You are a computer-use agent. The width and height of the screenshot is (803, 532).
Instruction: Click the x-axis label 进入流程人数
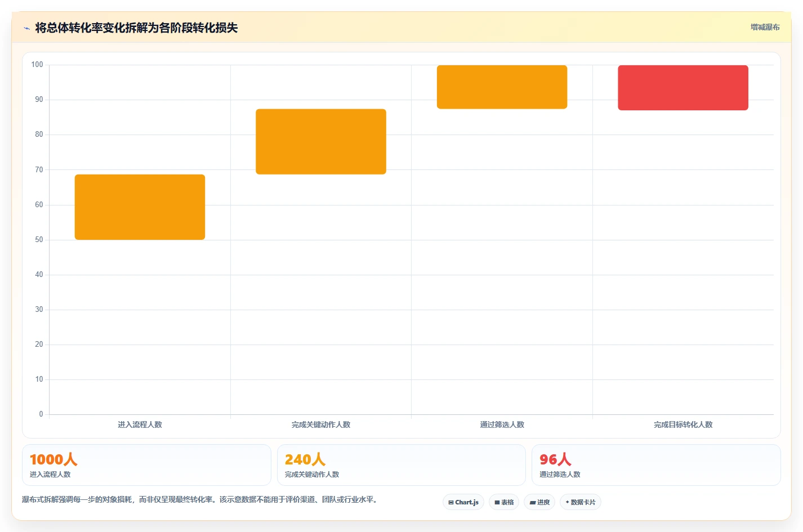[140, 424]
